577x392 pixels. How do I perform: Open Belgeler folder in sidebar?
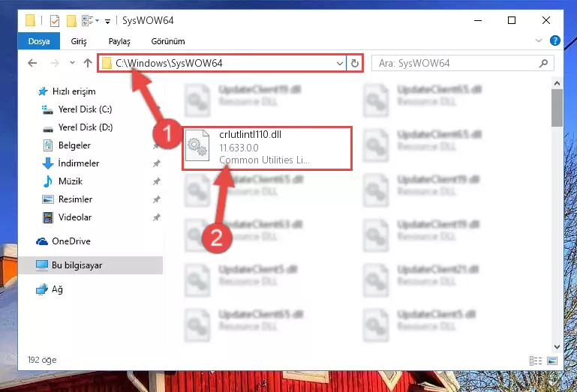74,145
